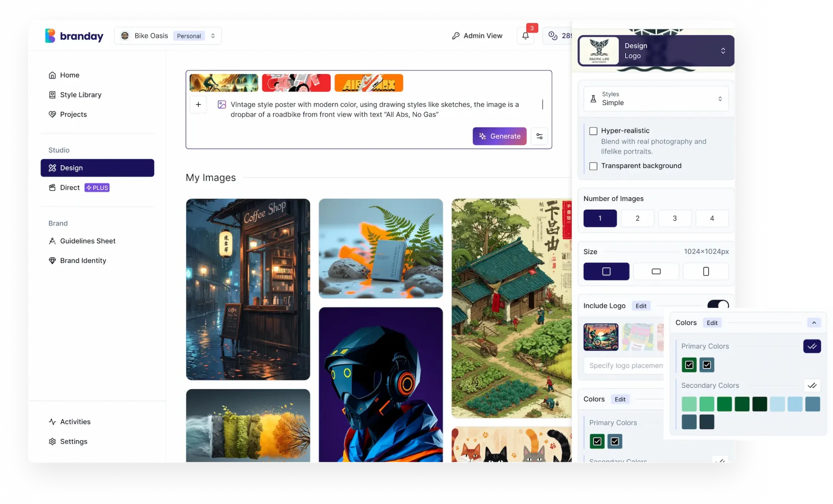Click the Styles flask icon
The width and height of the screenshot is (833, 504).
tap(593, 99)
